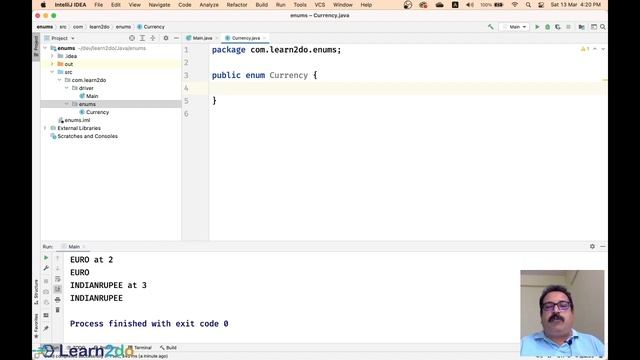
Task: Click the stop icon in top toolbar
Action: coord(568,27)
